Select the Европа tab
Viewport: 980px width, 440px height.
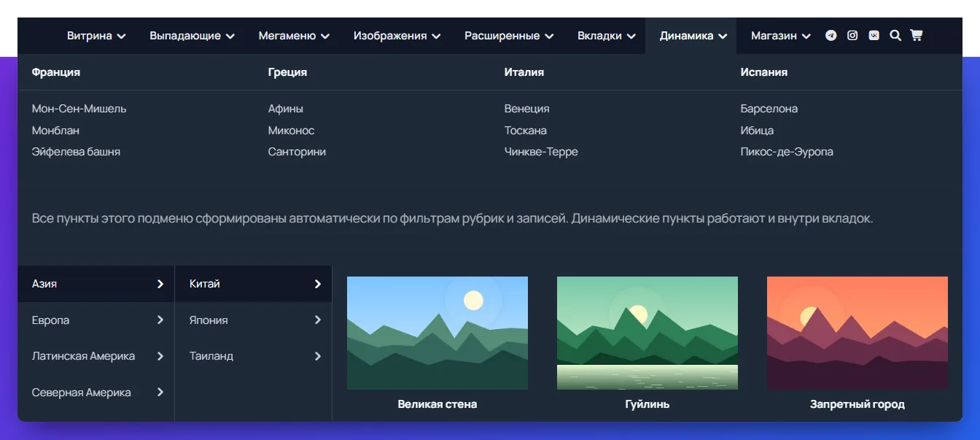pos(96,320)
